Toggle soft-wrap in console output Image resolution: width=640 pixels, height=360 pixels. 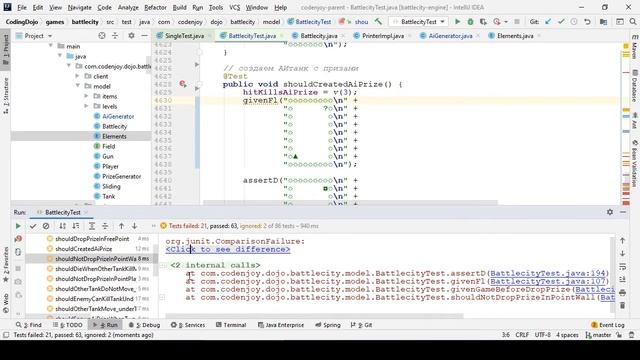coord(622,267)
